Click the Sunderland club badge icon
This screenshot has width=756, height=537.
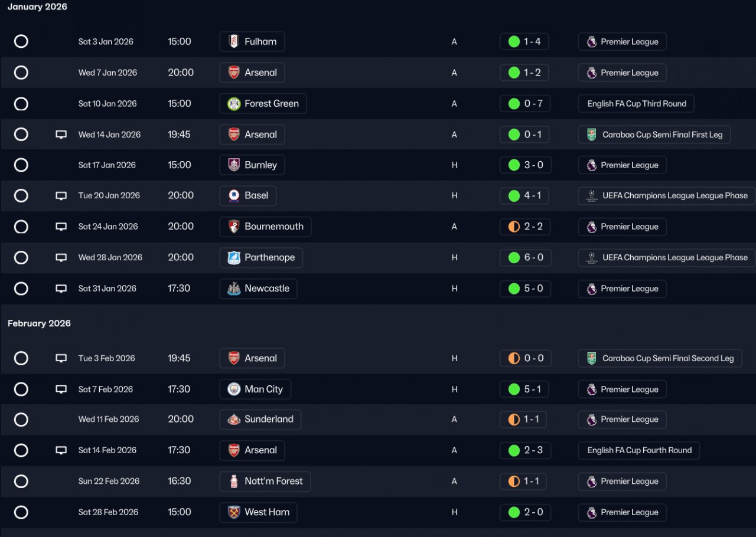pos(234,420)
